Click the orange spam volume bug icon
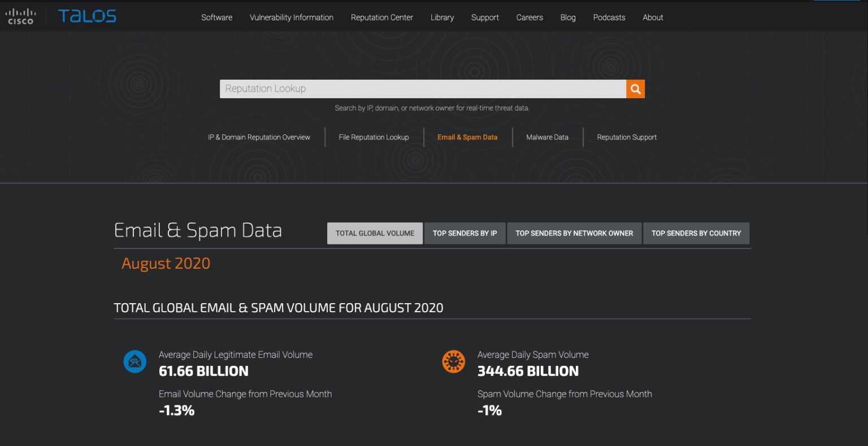The width and height of the screenshot is (868, 446). coord(453,361)
